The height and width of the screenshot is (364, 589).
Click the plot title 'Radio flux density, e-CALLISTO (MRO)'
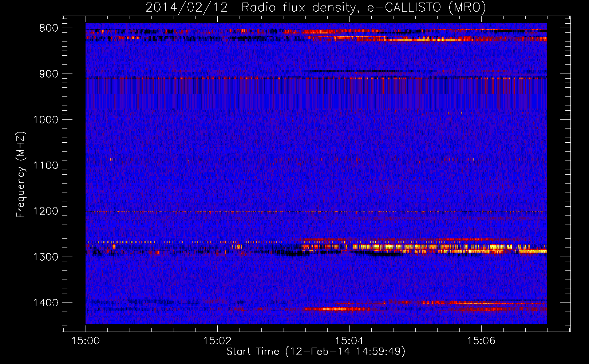click(363, 7)
